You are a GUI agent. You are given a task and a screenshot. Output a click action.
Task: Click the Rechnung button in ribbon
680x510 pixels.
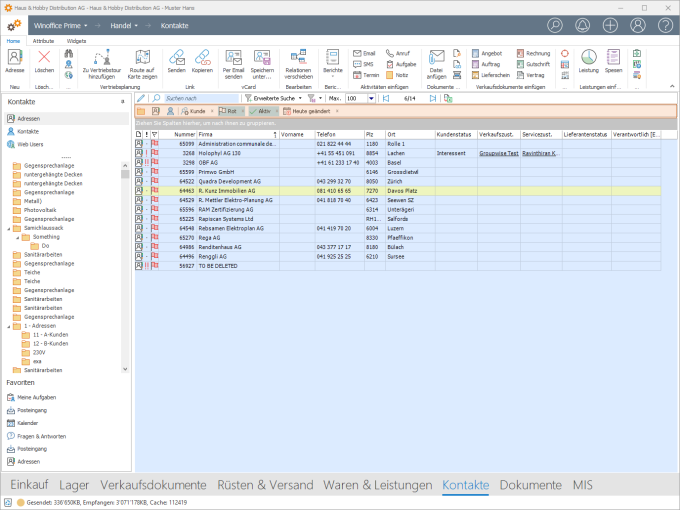[536, 52]
